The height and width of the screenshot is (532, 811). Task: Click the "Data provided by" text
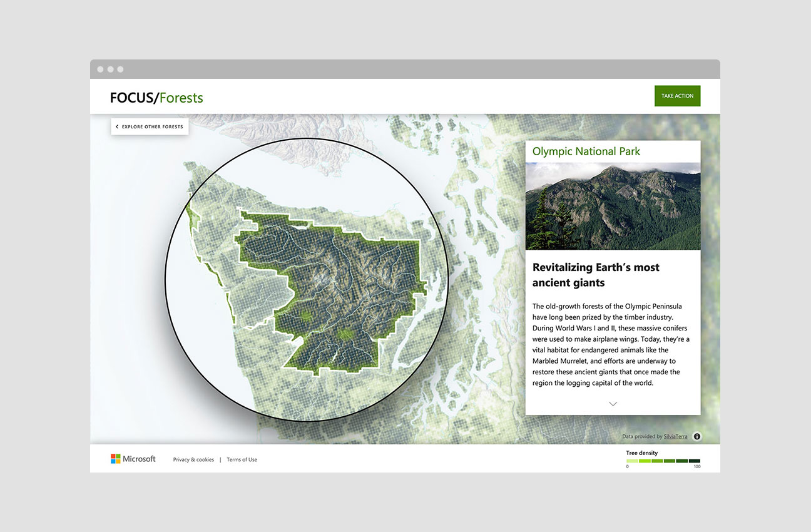(643, 437)
